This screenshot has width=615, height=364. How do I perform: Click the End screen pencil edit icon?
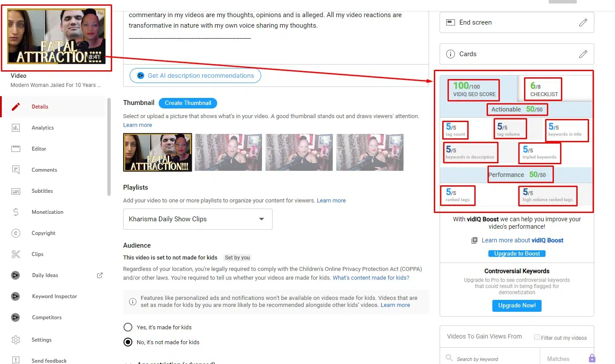point(583,22)
